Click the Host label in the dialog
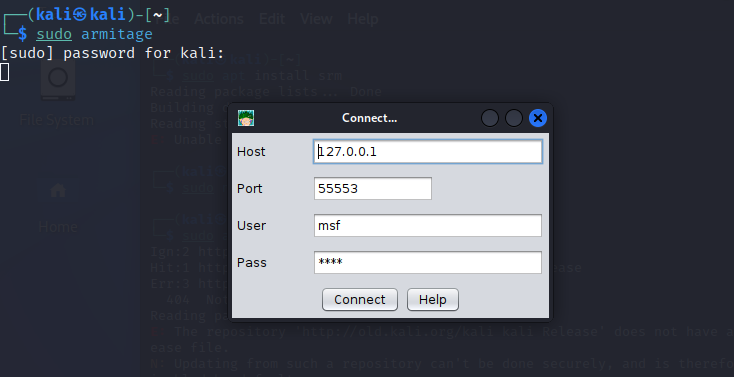 tap(251, 152)
